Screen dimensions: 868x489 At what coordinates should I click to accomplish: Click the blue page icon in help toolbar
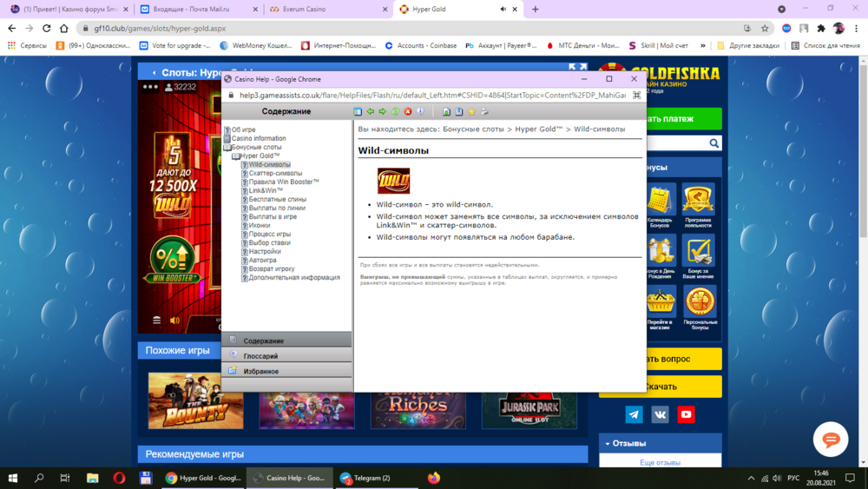pos(459,112)
